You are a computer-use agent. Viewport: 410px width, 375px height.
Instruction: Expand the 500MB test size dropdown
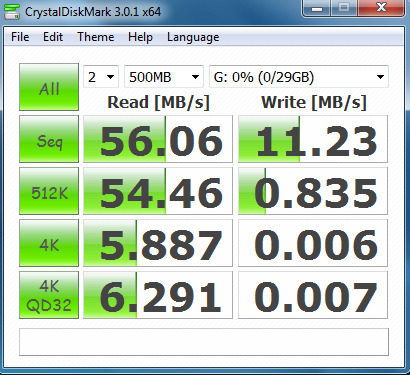(x=164, y=77)
